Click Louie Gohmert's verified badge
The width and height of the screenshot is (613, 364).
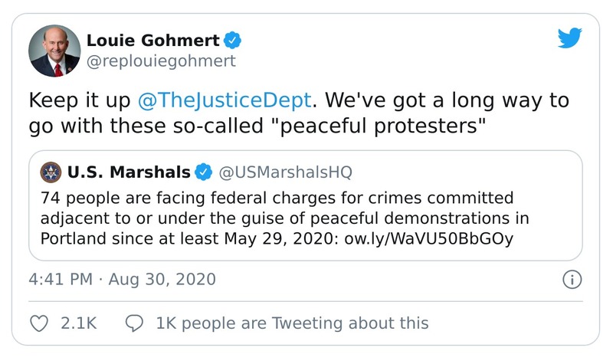(234, 40)
